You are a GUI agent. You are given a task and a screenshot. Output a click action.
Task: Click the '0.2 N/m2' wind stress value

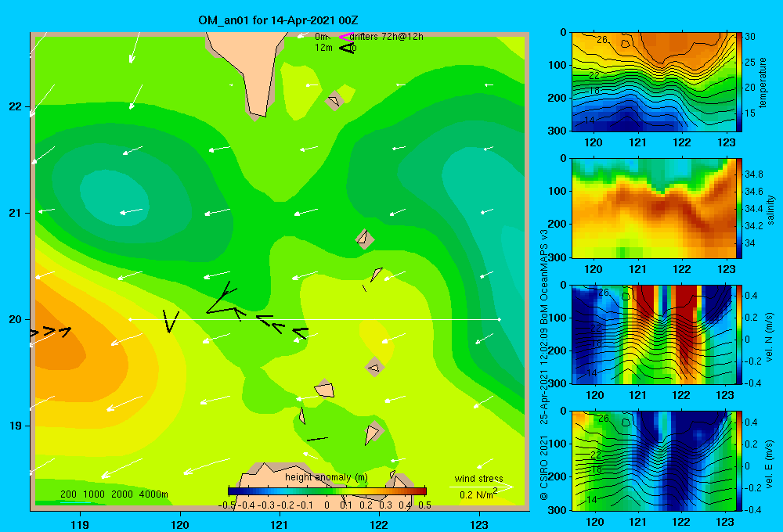[478, 494]
